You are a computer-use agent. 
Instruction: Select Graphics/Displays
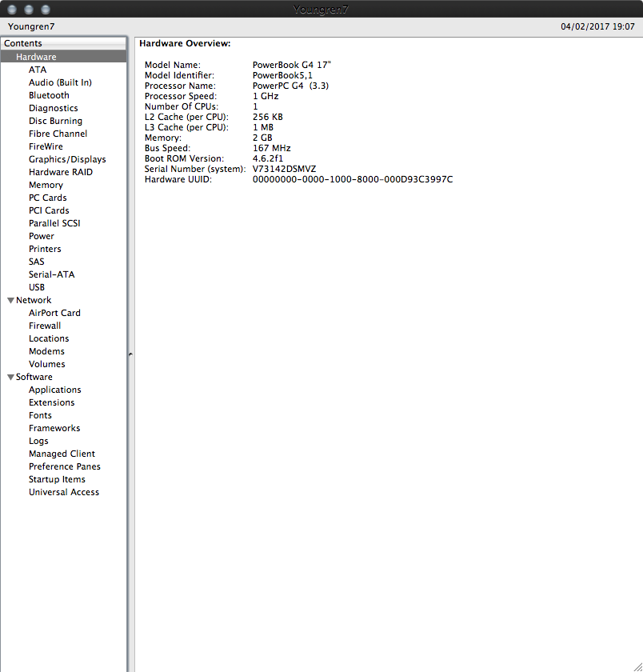(x=67, y=159)
